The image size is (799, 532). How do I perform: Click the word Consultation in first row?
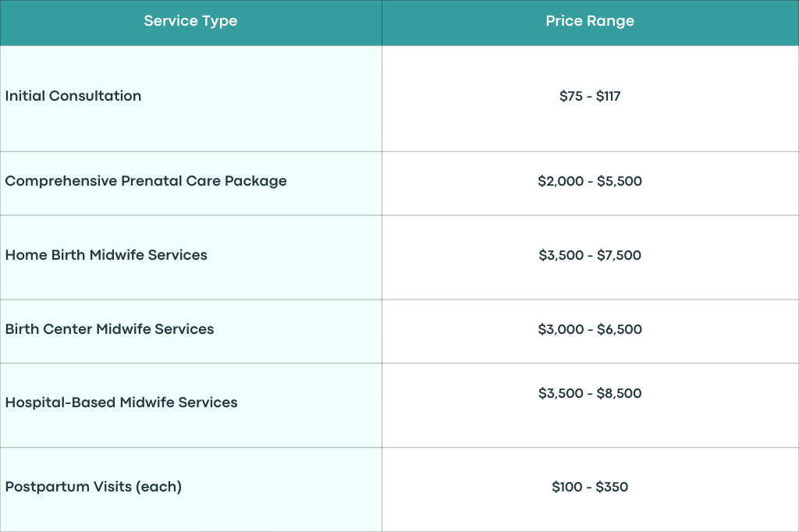[95, 96]
